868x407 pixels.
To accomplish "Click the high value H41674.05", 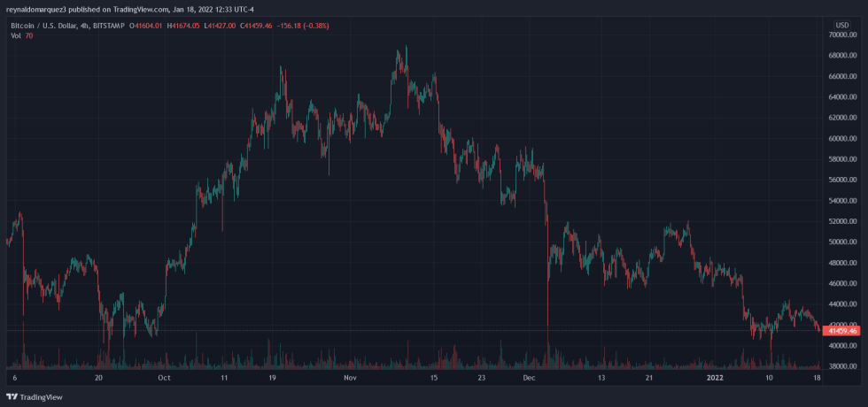I will click(185, 26).
